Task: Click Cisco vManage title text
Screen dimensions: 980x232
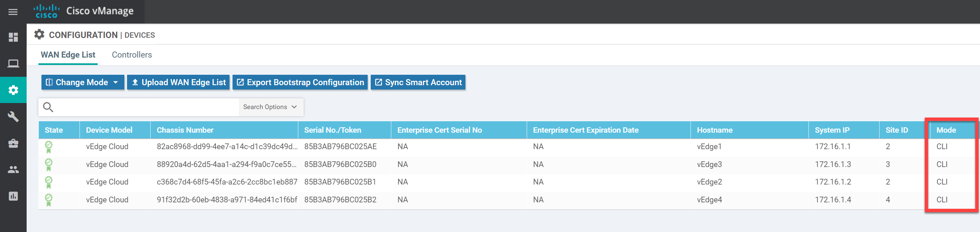Action: pyautogui.click(x=100, y=11)
